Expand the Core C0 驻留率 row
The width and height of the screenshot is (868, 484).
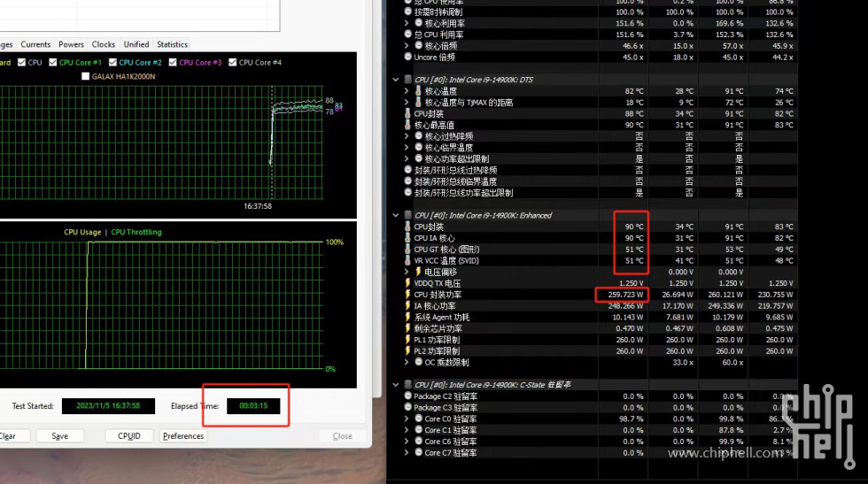(407, 419)
